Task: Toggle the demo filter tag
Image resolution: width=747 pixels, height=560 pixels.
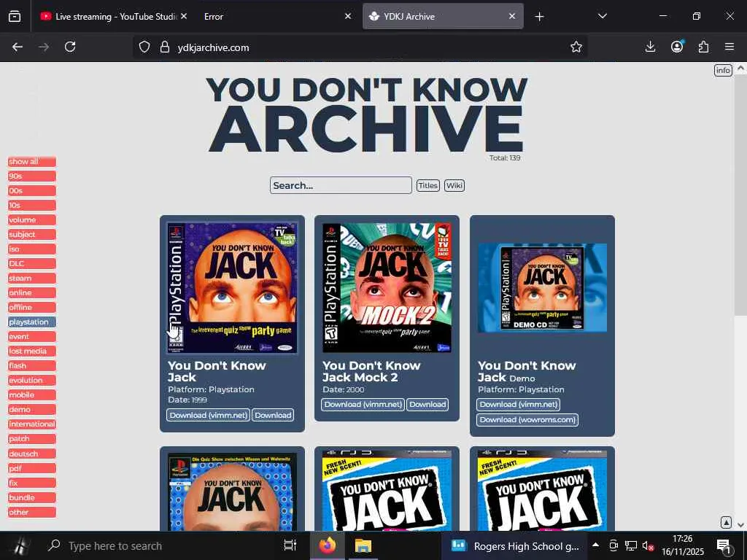Action: pyautogui.click(x=32, y=410)
